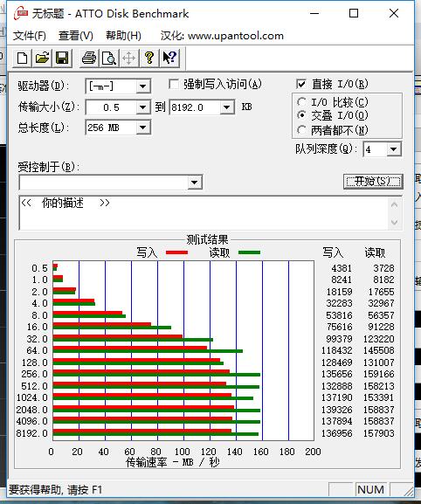Expand the 总长度 256 MB dropdown
The image size is (421, 504).
click(x=142, y=128)
